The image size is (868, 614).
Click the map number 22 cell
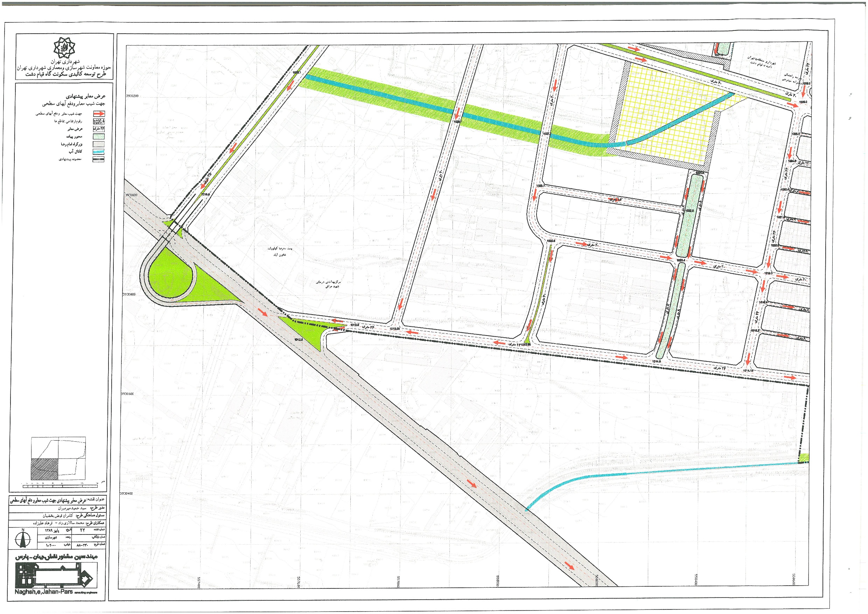[x=82, y=530]
